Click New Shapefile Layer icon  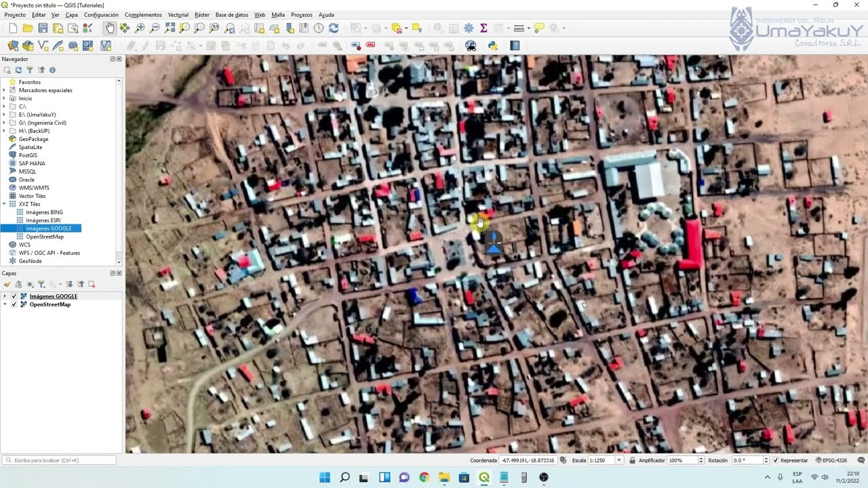tap(43, 45)
